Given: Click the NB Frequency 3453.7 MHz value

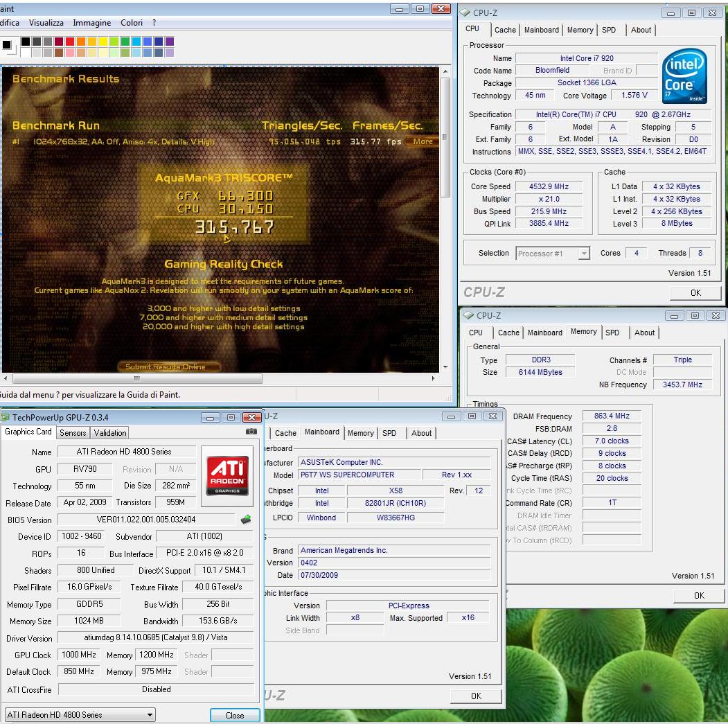Looking at the screenshot, I should pyautogui.click(x=682, y=385).
